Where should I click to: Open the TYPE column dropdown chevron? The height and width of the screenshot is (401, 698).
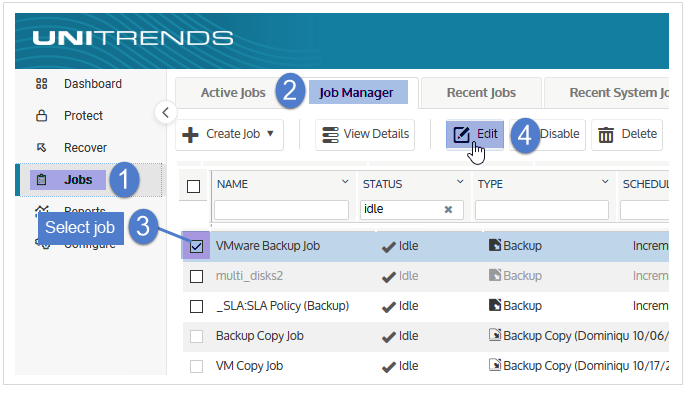click(605, 182)
